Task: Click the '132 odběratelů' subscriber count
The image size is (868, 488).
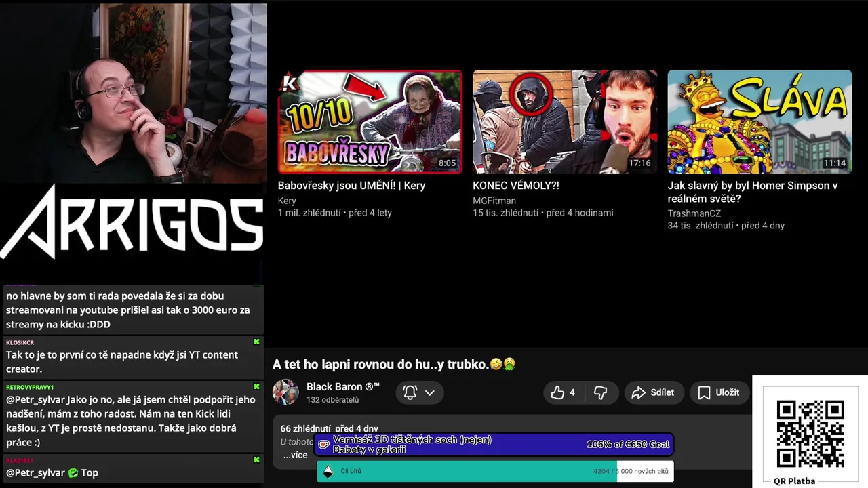Action: point(332,400)
